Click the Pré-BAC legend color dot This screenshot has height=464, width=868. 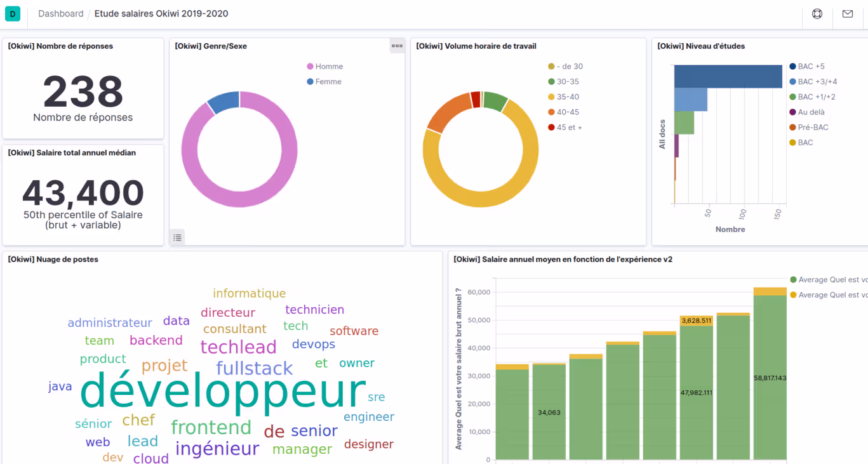792,128
